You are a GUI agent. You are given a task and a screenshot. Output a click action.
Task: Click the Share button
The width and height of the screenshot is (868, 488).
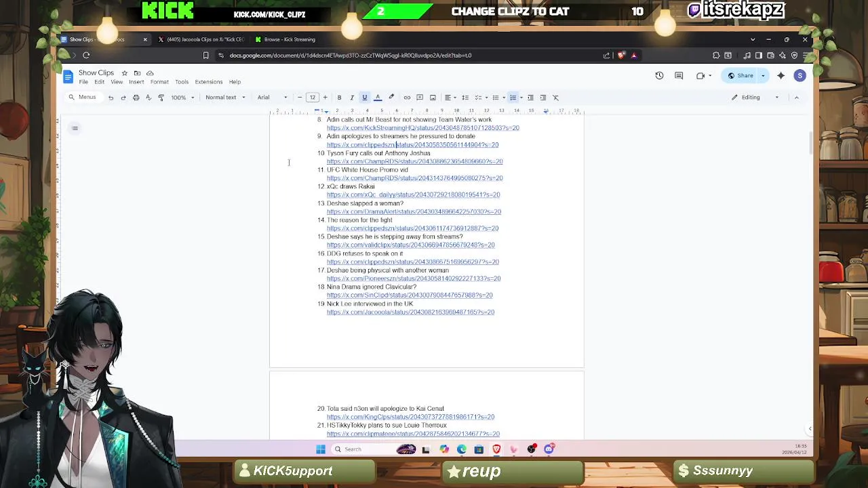coord(741,76)
